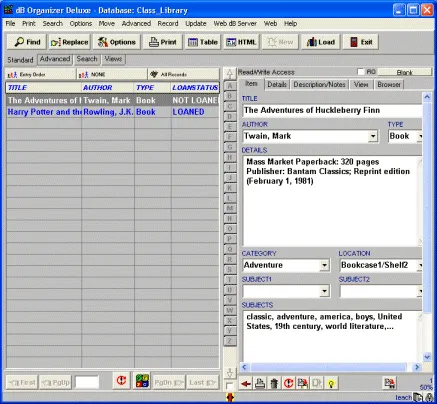Jump to letter Z in index
Viewport: 437px width, 404px height.
tap(230, 341)
